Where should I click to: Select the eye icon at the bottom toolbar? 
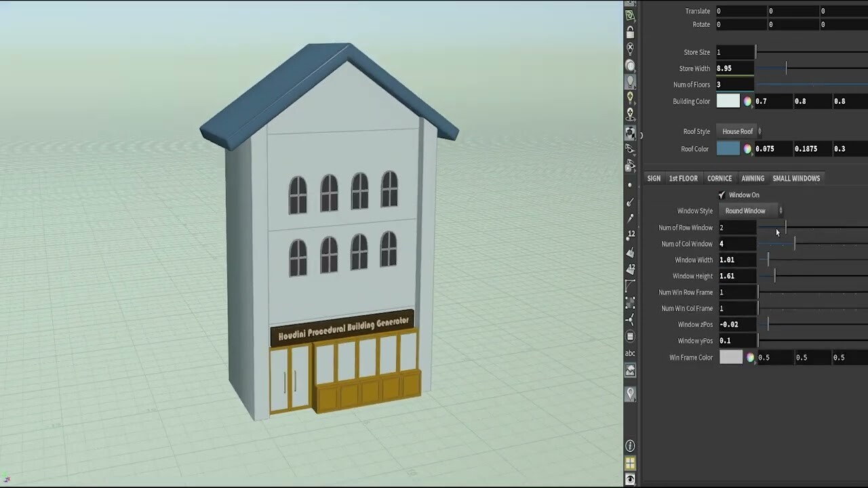point(630,479)
